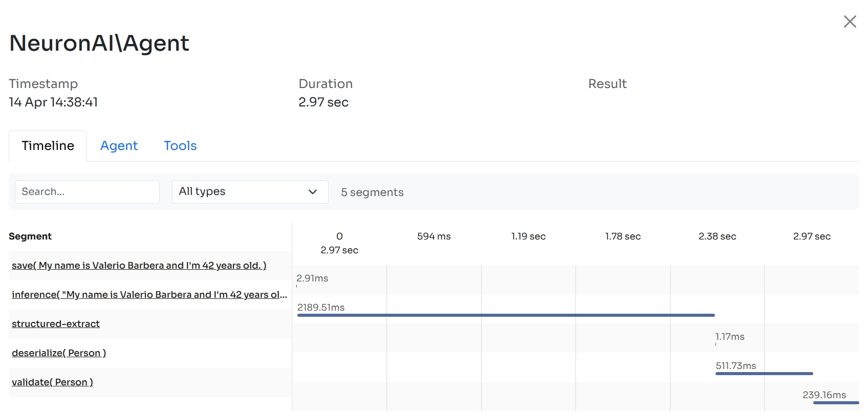Click the Segment column header
This screenshot has height=413, width=868.
(x=30, y=236)
